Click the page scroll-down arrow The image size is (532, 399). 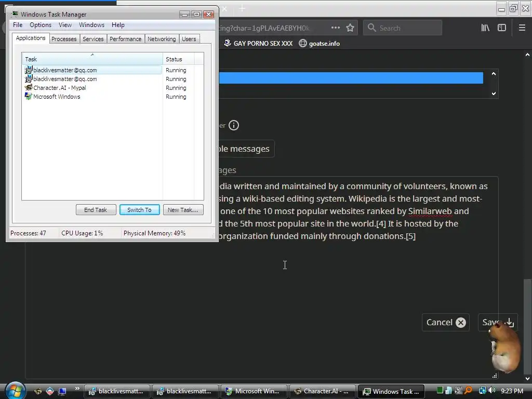527,379
